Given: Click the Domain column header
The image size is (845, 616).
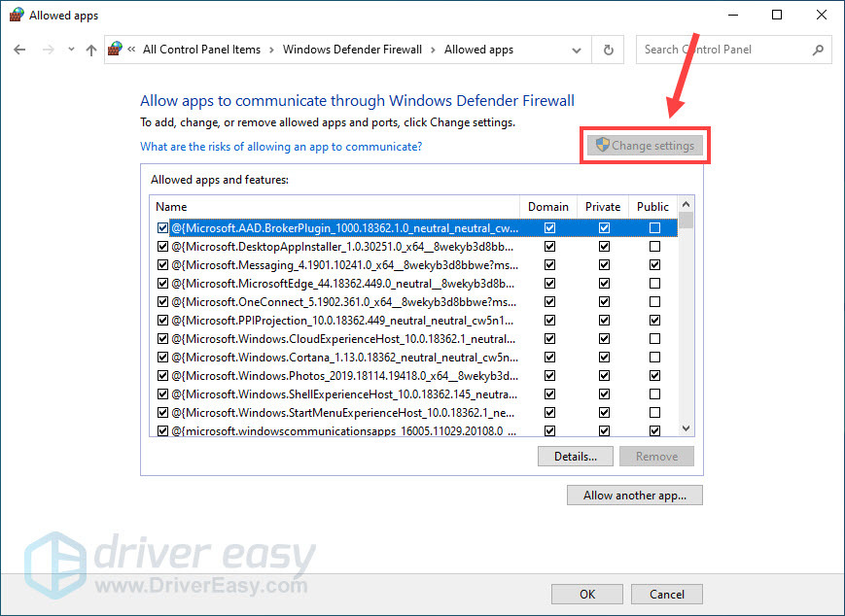Looking at the screenshot, I should pyautogui.click(x=548, y=207).
